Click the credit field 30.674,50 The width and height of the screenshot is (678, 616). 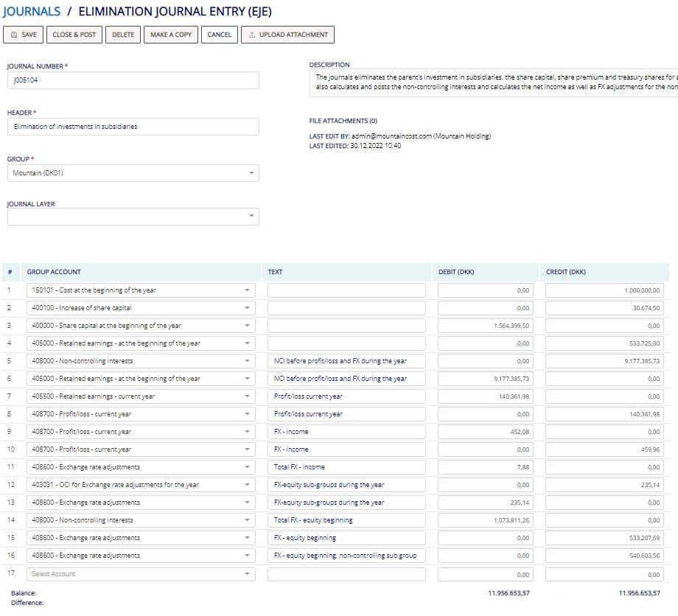click(x=604, y=308)
